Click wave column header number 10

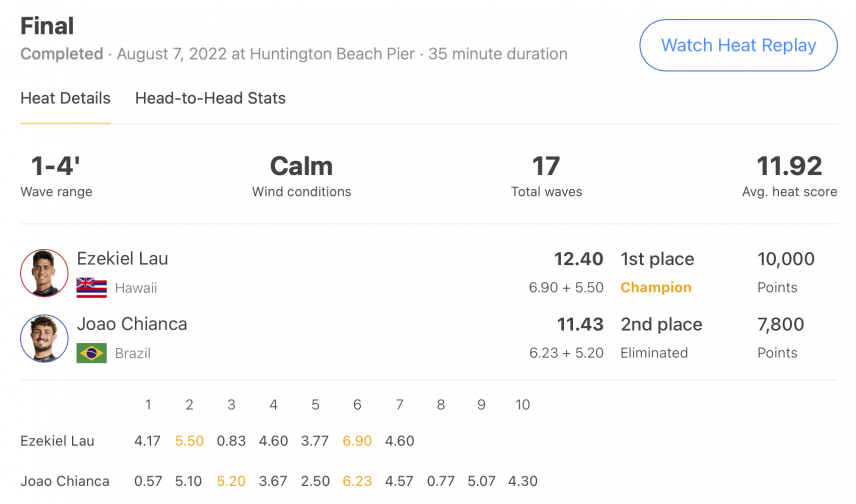tap(522, 405)
